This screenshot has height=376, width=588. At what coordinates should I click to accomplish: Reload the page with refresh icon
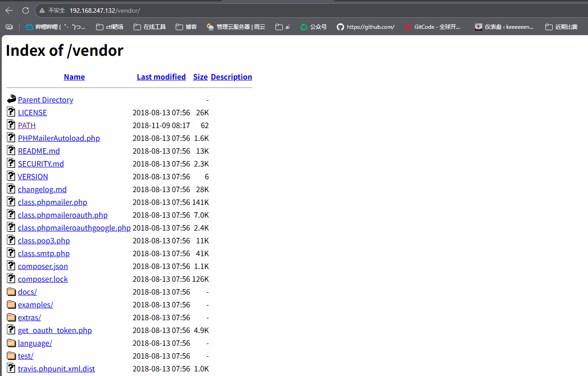[x=26, y=10]
